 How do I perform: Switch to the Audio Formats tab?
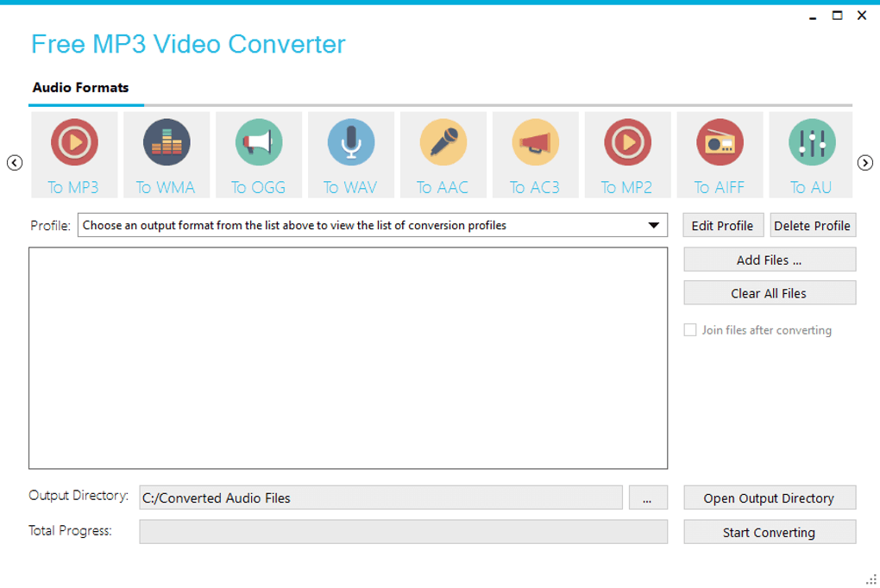[81, 88]
